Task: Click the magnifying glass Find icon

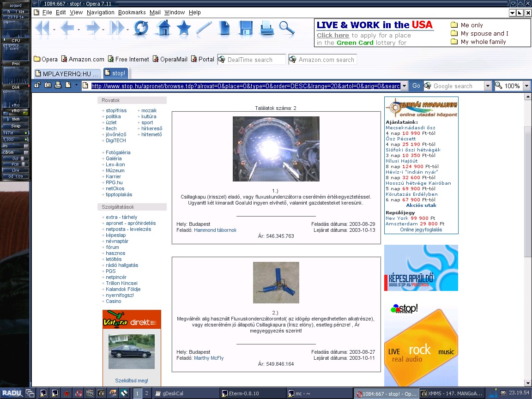Action: coord(287,28)
